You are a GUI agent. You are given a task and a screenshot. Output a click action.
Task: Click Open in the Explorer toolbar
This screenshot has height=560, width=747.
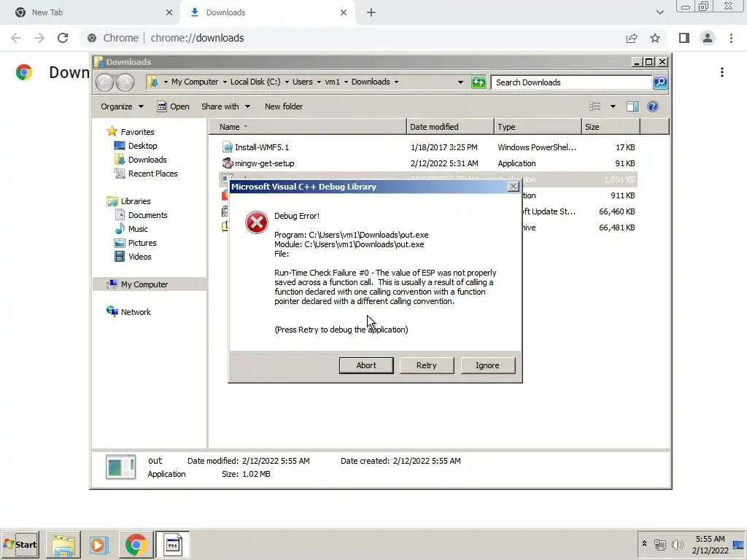coord(174,106)
